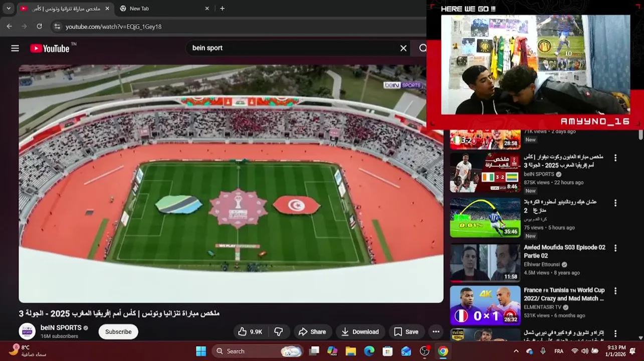Open more actions ellipsis under the video

pos(436,332)
